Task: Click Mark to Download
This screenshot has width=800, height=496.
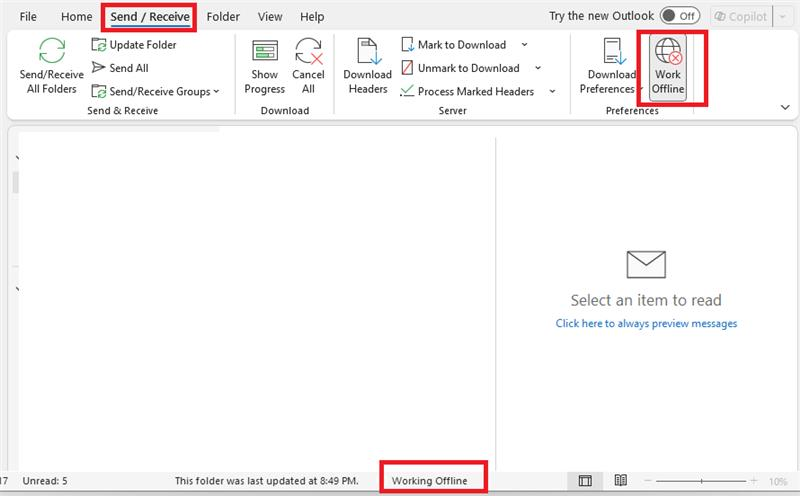Action: tap(454, 45)
